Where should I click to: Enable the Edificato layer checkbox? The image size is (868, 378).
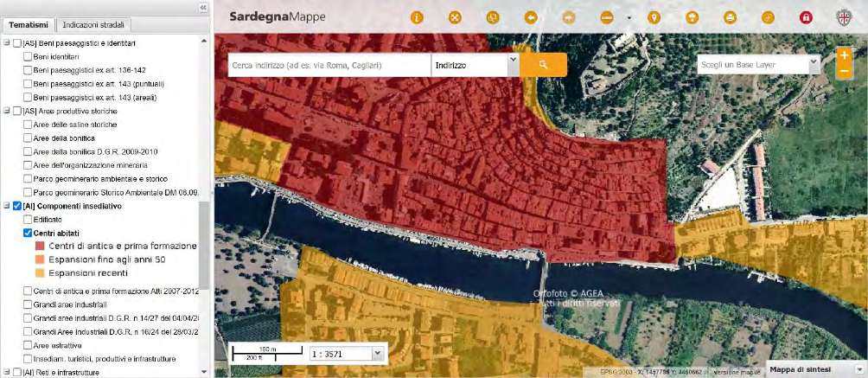pyautogui.click(x=28, y=220)
